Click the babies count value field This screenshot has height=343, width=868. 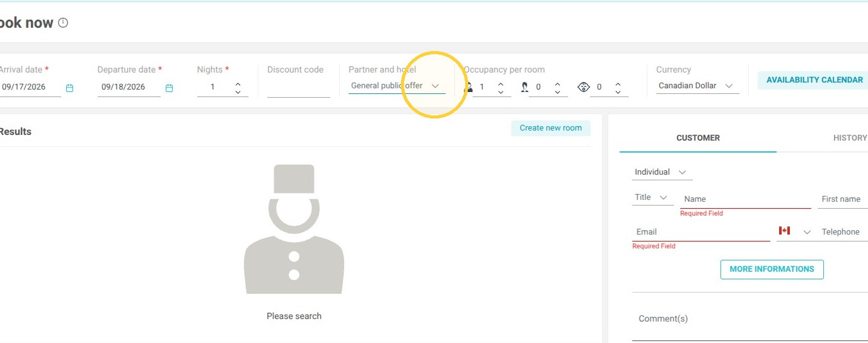[601, 87]
